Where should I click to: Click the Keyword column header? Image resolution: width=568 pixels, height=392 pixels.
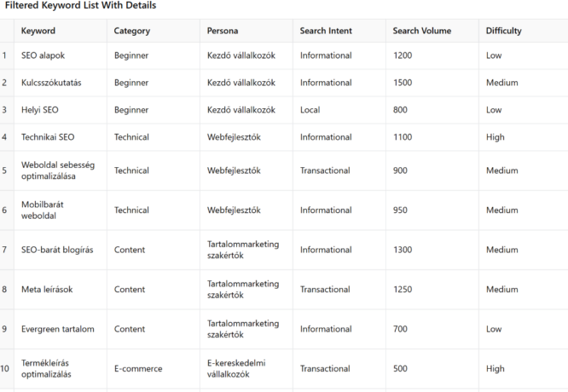coord(38,31)
